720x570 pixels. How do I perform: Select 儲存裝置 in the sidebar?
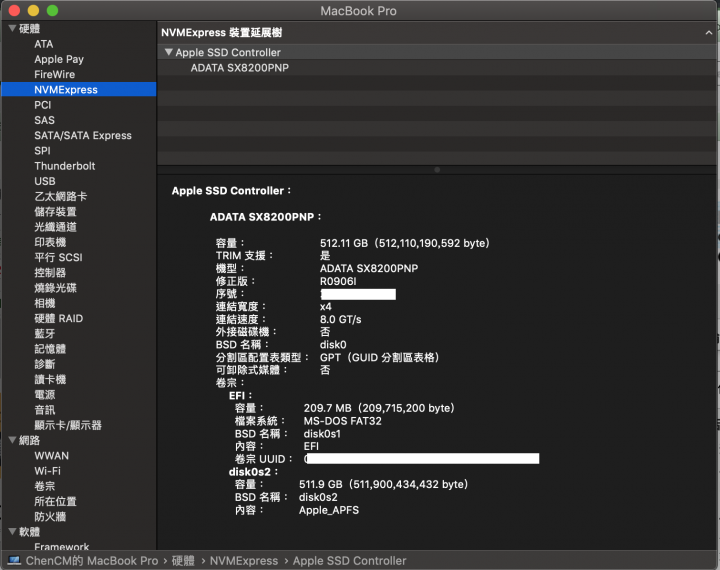pyautogui.click(x=55, y=212)
